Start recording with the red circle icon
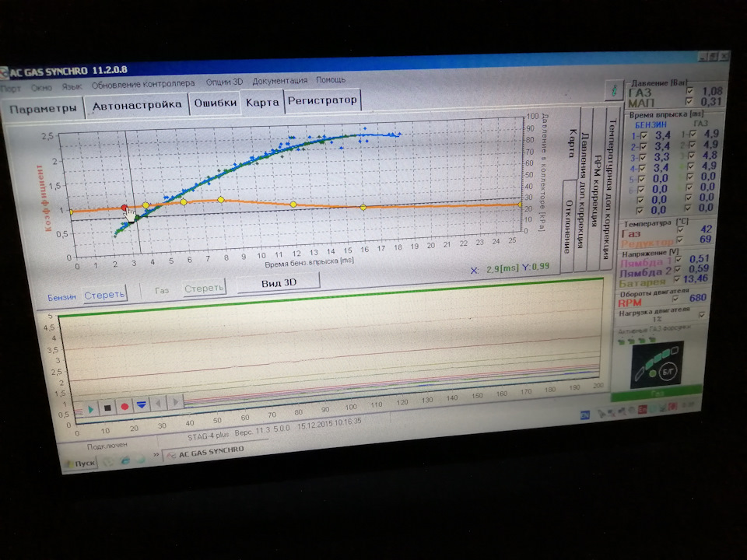747x560 pixels. tap(124, 406)
